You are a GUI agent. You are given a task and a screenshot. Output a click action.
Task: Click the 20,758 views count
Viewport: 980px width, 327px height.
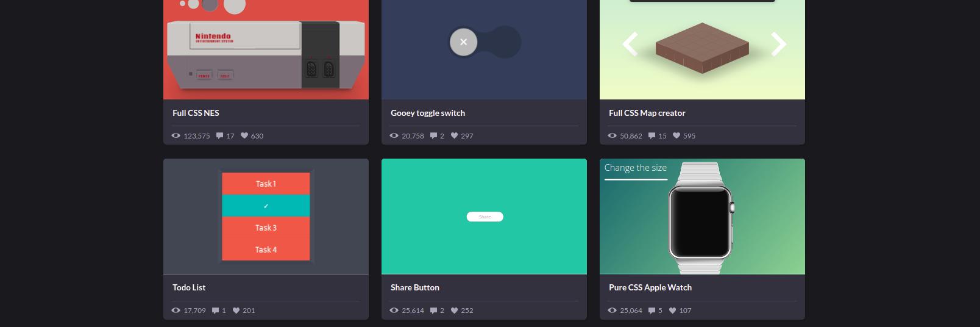(x=413, y=136)
